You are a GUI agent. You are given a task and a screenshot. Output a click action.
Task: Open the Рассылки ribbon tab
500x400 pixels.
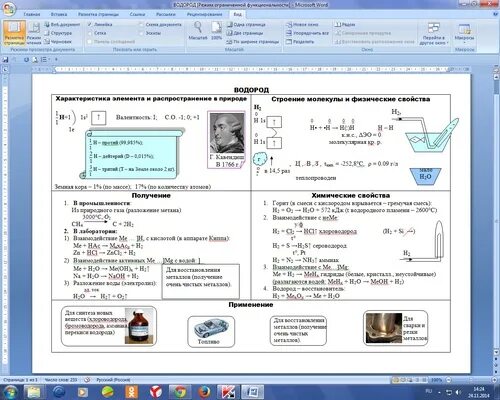click(x=166, y=14)
